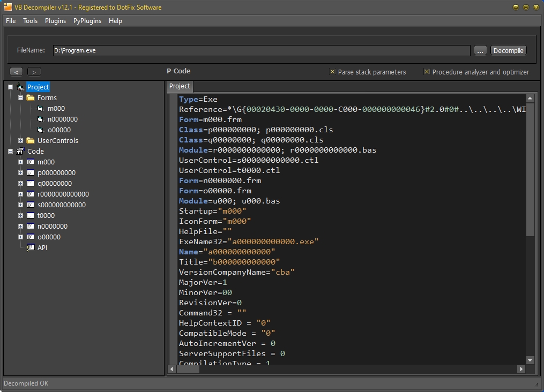Click the Forms folder icon
The width and height of the screenshot is (544, 392).
[x=31, y=98]
